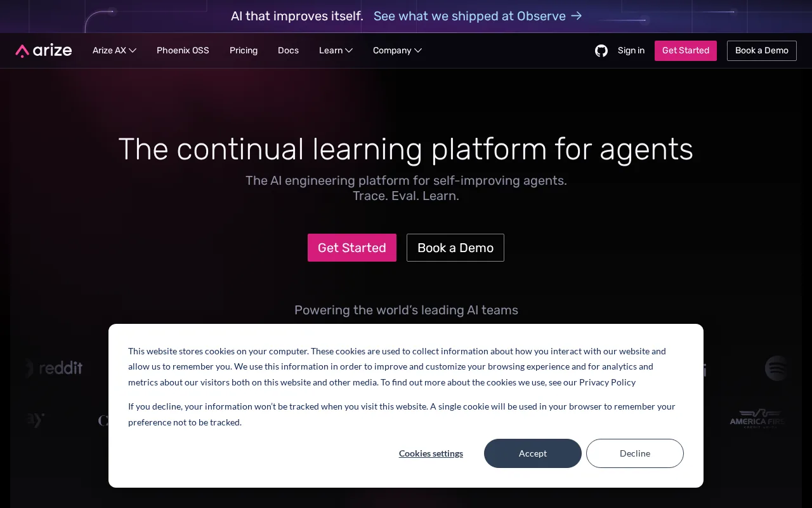Viewport: 812px width, 508px height.
Task: Click the hero Get Started button
Action: point(352,248)
